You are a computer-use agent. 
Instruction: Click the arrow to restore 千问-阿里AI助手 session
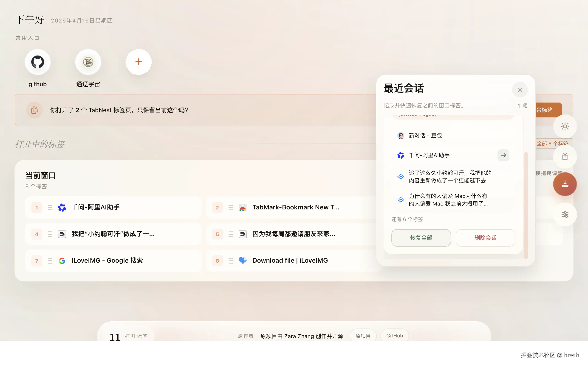click(x=503, y=155)
